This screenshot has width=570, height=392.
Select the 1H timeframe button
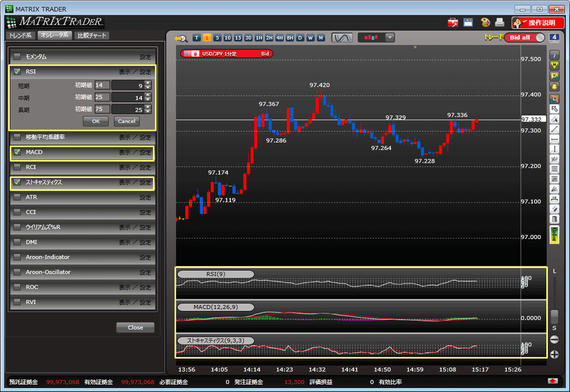[x=259, y=38]
